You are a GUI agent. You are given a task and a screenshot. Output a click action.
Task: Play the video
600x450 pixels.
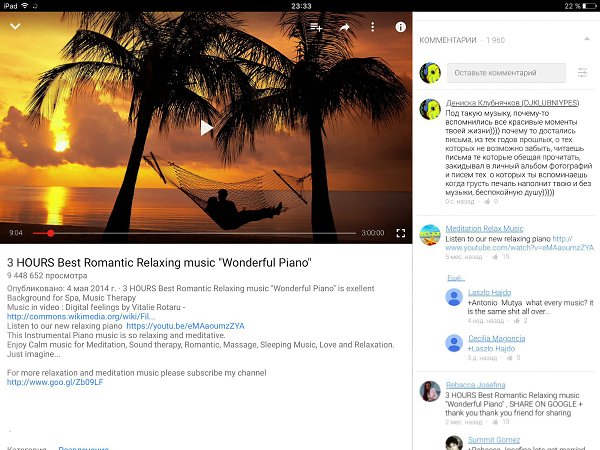pos(206,128)
